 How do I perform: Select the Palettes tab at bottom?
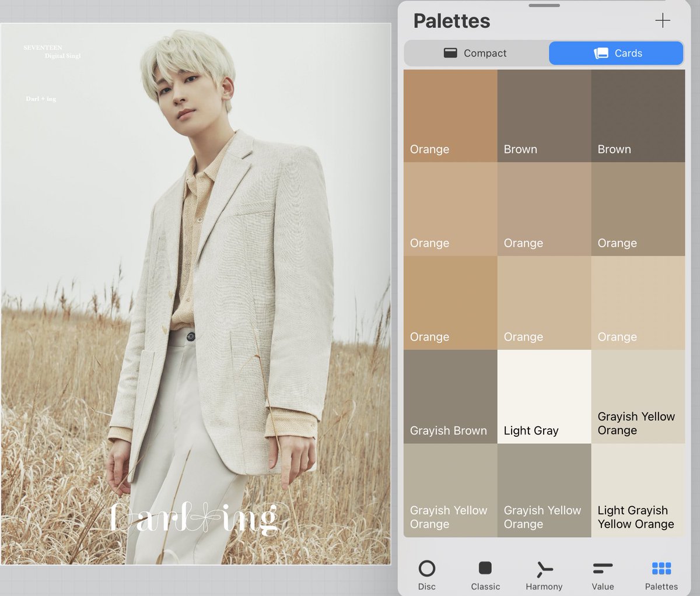point(661,574)
